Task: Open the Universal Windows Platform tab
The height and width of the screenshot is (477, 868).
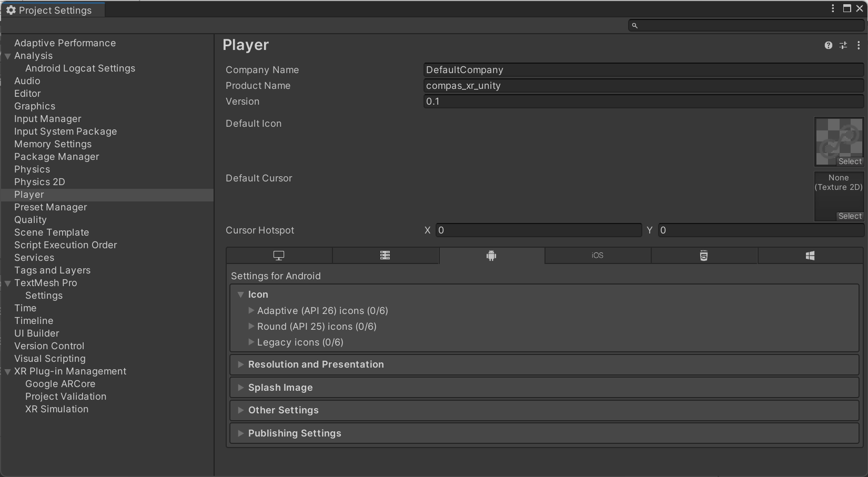Action: point(810,256)
